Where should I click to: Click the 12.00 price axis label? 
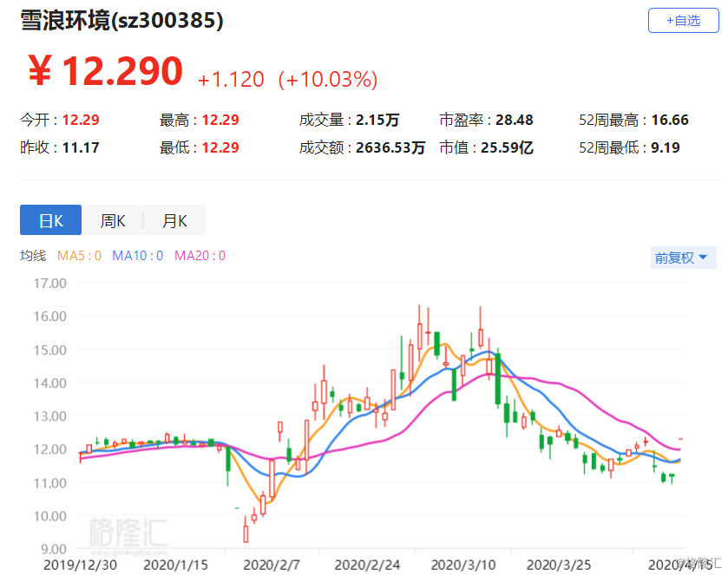pos(49,449)
